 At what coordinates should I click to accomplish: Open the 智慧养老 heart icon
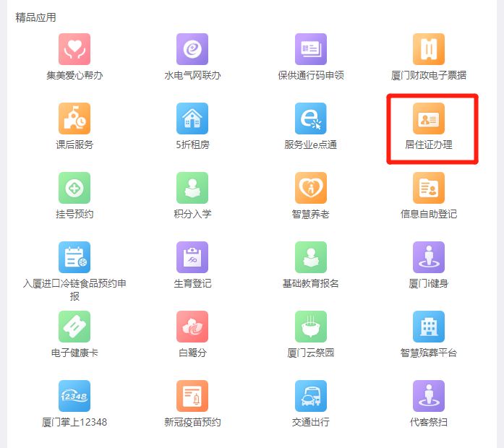point(311,188)
